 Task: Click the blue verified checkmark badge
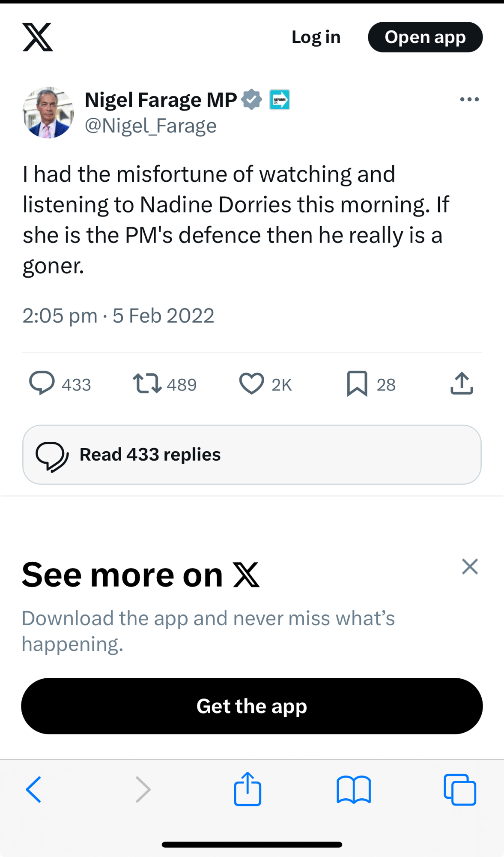pos(252,99)
